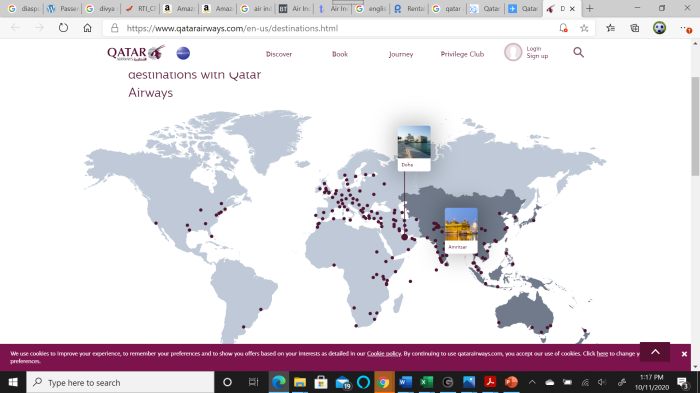This screenshot has width=700, height=393.
Task: Open the Photos app on the taskbar
Action: coord(469,382)
